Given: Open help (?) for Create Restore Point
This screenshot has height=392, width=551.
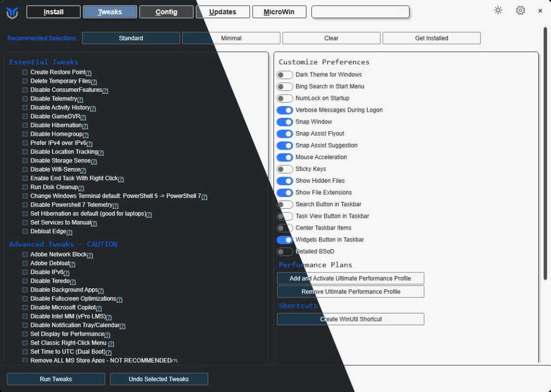Looking at the screenshot, I should click(x=89, y=73).
